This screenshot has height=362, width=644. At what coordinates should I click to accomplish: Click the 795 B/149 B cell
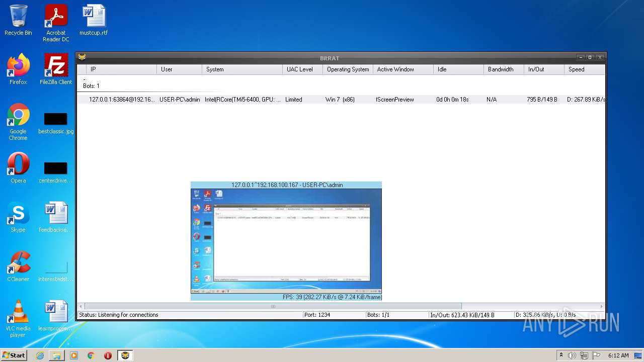click(x=542, y=100)
